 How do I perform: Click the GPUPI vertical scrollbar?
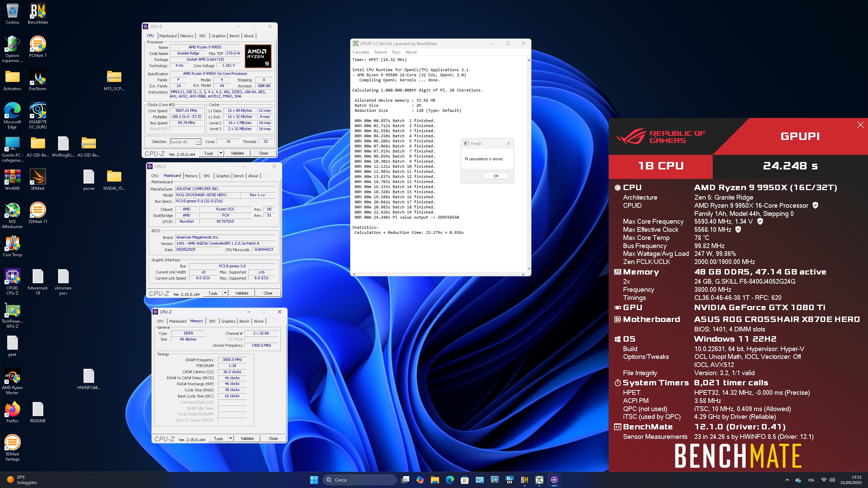pos(529,164)
